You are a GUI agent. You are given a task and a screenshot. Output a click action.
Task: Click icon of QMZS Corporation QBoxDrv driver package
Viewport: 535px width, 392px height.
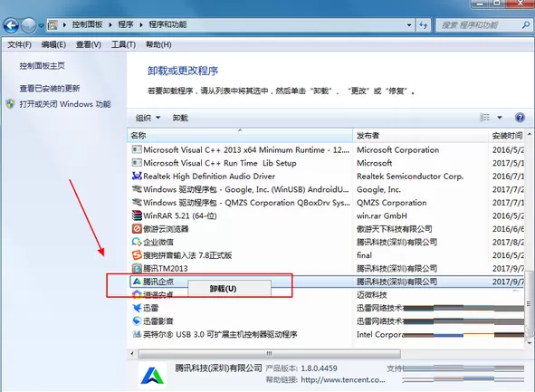137,202
